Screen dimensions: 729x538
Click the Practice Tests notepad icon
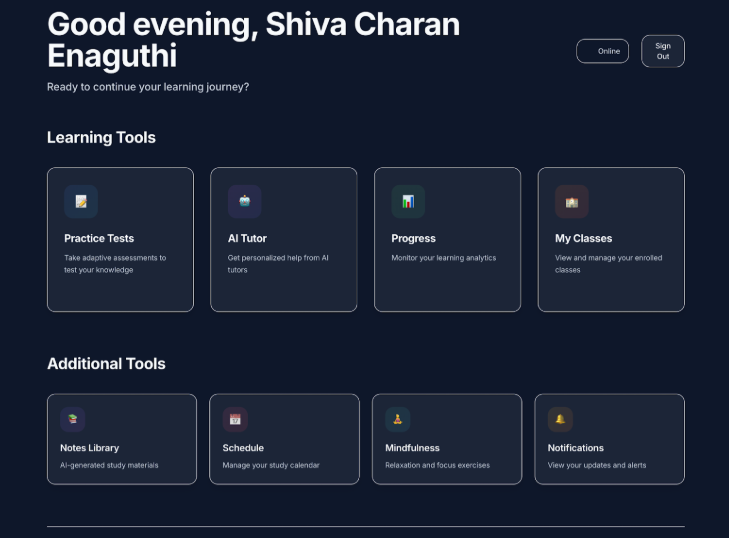pyautogui.click(x=81, y=201)
